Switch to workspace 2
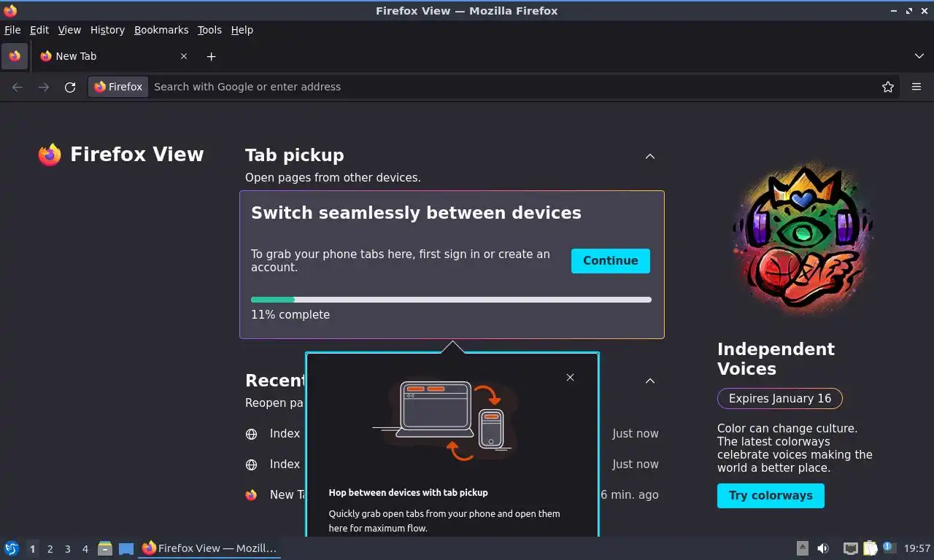 pos(50,549)
